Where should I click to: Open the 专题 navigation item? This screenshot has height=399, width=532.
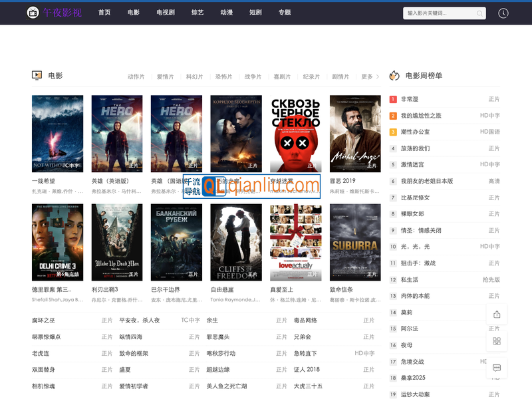tap(285, 13)
